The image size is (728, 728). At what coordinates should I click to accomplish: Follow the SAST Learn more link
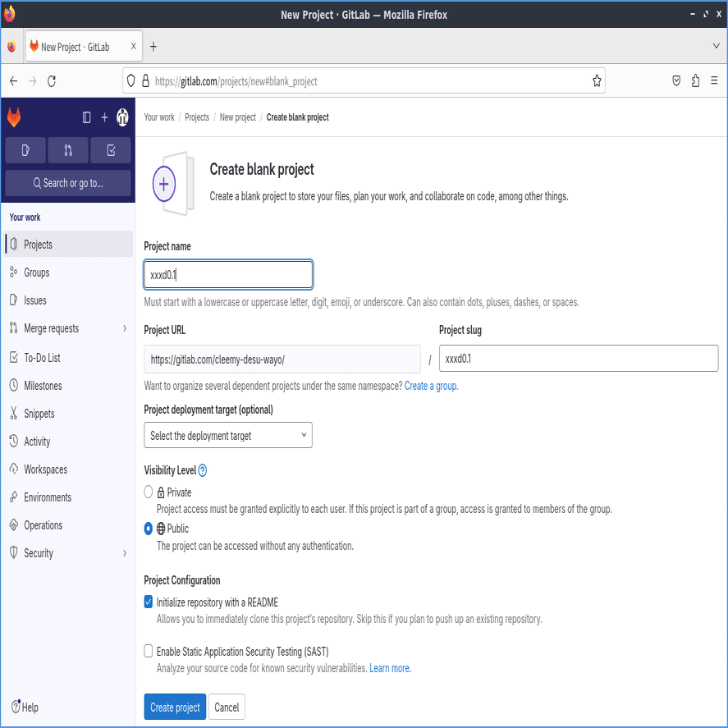[x=390, y=668]
